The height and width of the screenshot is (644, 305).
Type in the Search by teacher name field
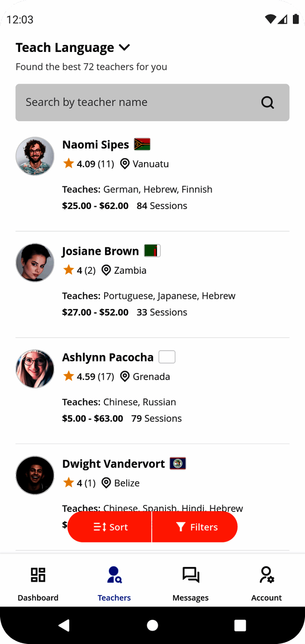(134, 102)
